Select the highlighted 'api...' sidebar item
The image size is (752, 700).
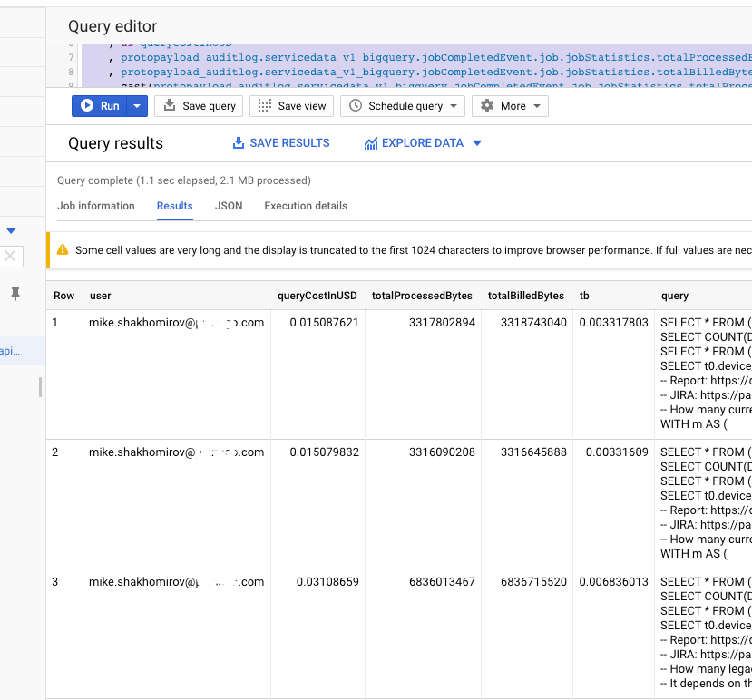pos(23,351)
